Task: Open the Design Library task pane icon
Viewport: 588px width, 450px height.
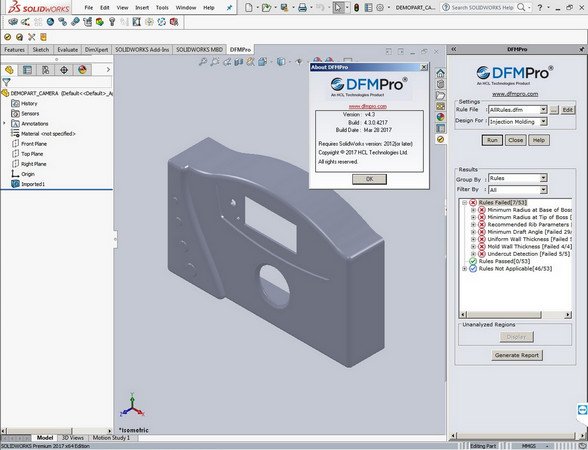Action: pos(441,84)
